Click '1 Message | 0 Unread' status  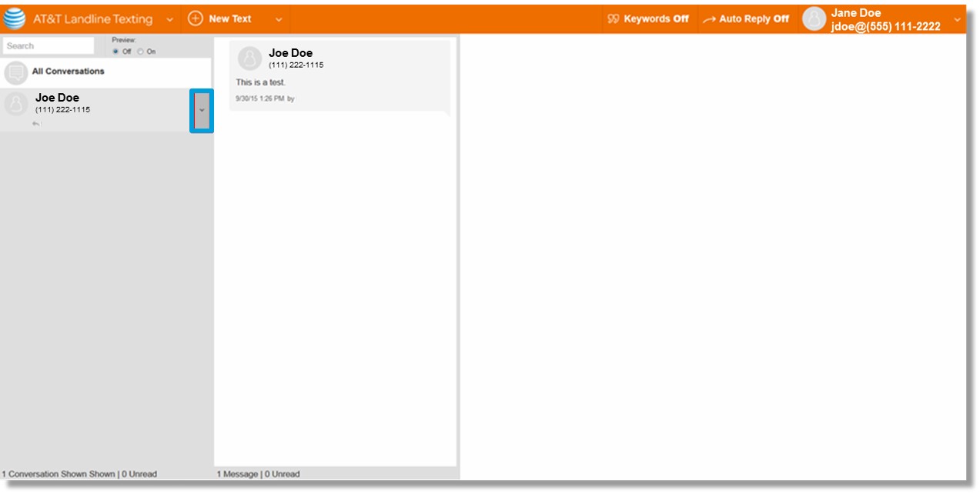click(258, 474)
